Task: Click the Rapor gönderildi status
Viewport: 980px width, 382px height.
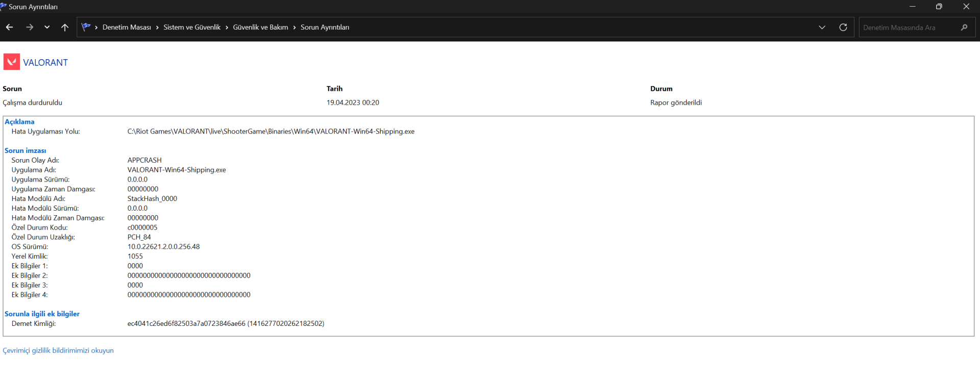Action: pos(676,103)
